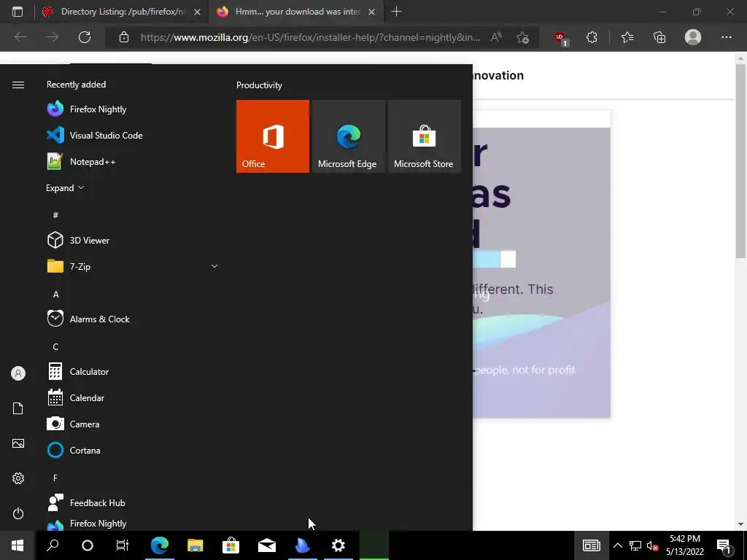Expand the Recently added list
The height and width of the screenshot is (560, 747).
(x=65, y=187)
